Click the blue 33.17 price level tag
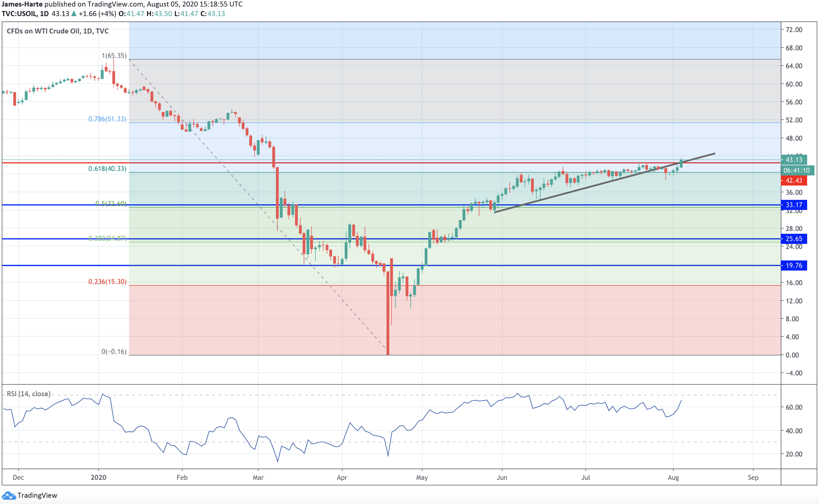This screenshot has height=504, width=819. 794,205
